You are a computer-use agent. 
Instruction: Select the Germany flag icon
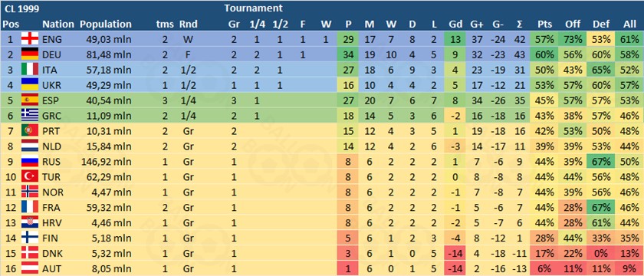coord(29,54)
